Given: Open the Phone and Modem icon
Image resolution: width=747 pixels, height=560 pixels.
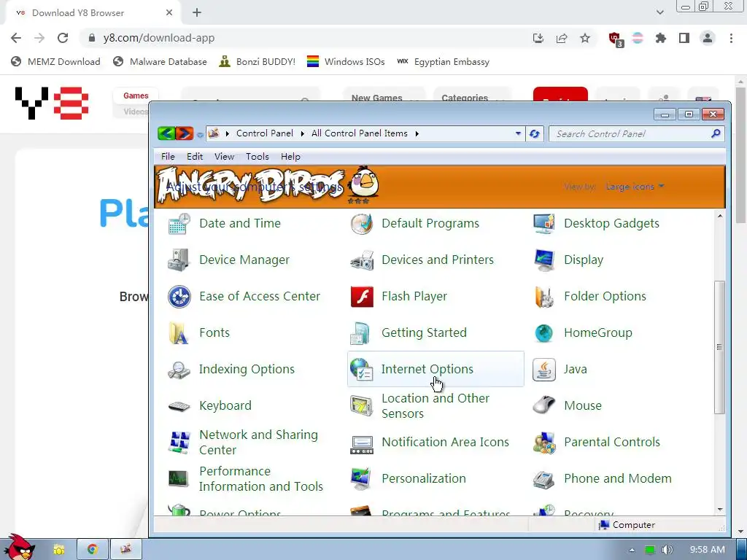Looking at the screenshot, I should pos(544,478).
